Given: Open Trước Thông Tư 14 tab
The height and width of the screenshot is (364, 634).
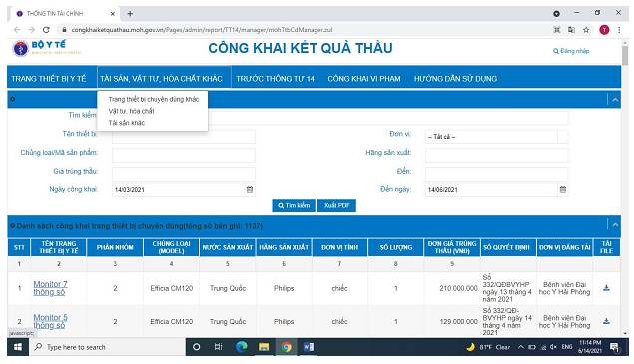Looking at the screenshot, I should point(275,79).
